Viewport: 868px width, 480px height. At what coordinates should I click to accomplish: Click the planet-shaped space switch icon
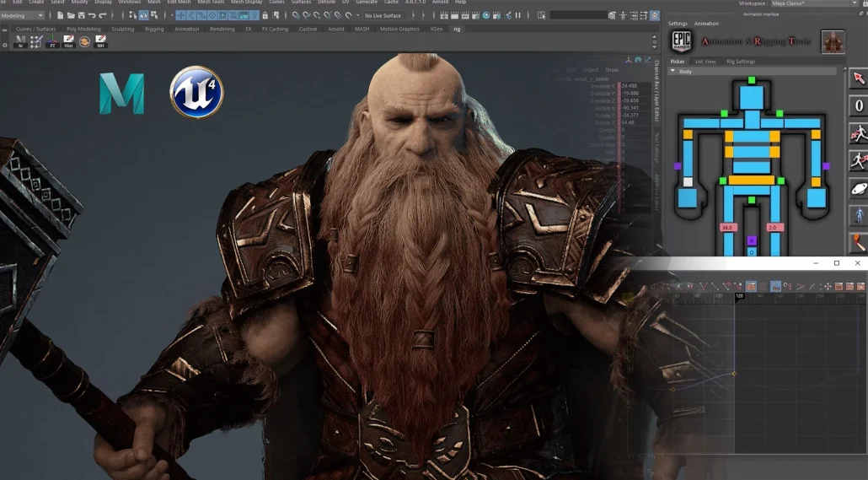click(x=857, y=187)
